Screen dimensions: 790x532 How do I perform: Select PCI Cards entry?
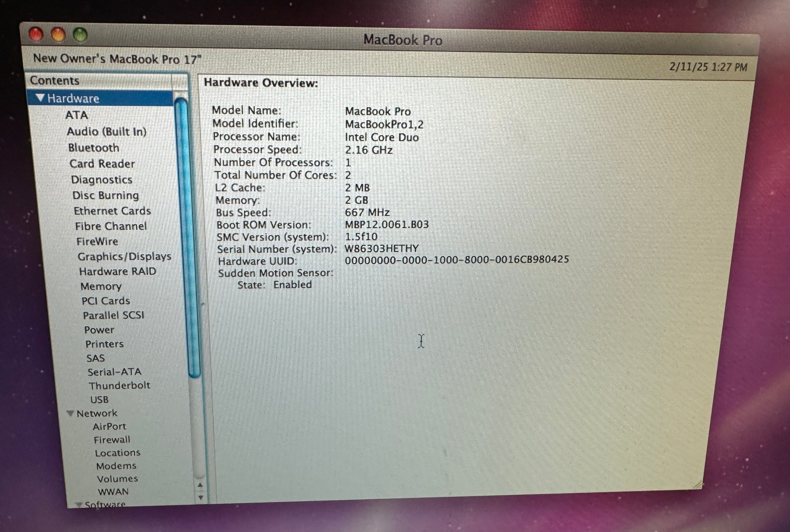106,301
